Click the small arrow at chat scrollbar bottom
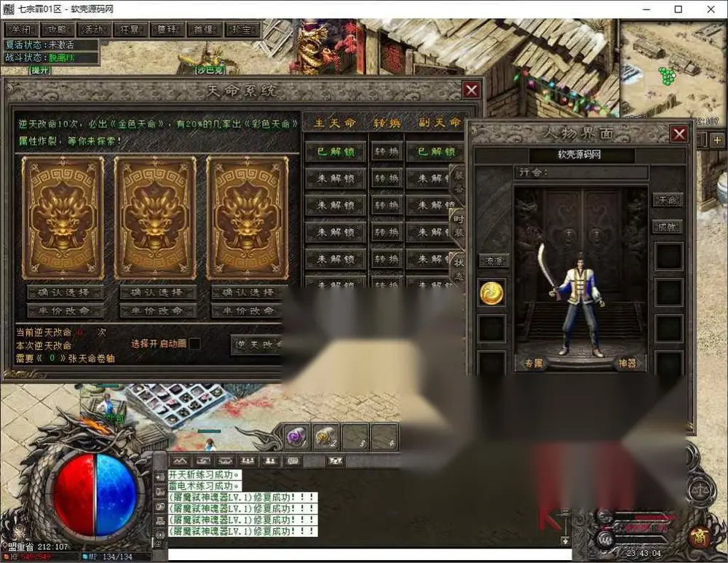Screen dimensions: 728x563 tap(565, 541)
